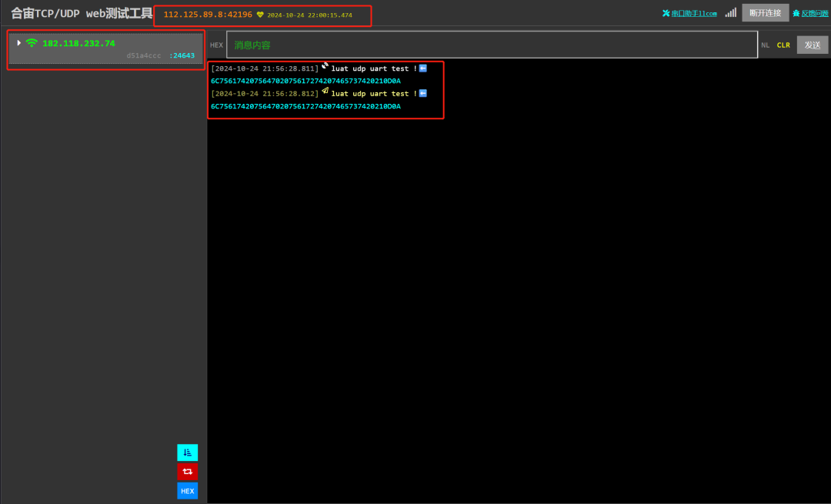
Task: Toggle HEX mode left of the message box
Action: click(216, 45)
